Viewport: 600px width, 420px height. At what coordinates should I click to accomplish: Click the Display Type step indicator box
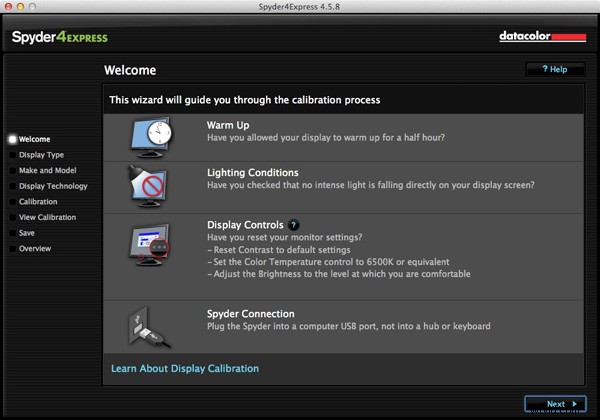tap(12, 155)
